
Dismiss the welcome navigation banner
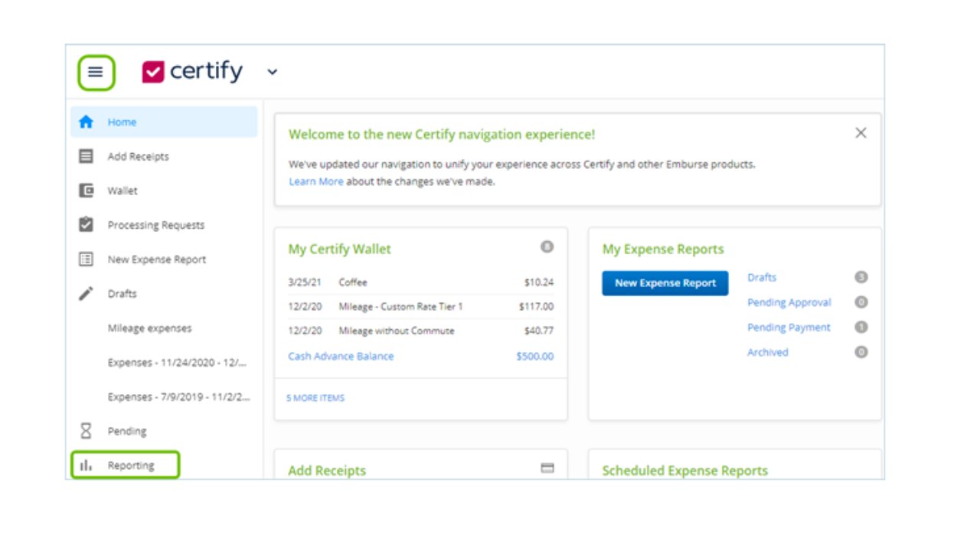[x=861, y=133]
